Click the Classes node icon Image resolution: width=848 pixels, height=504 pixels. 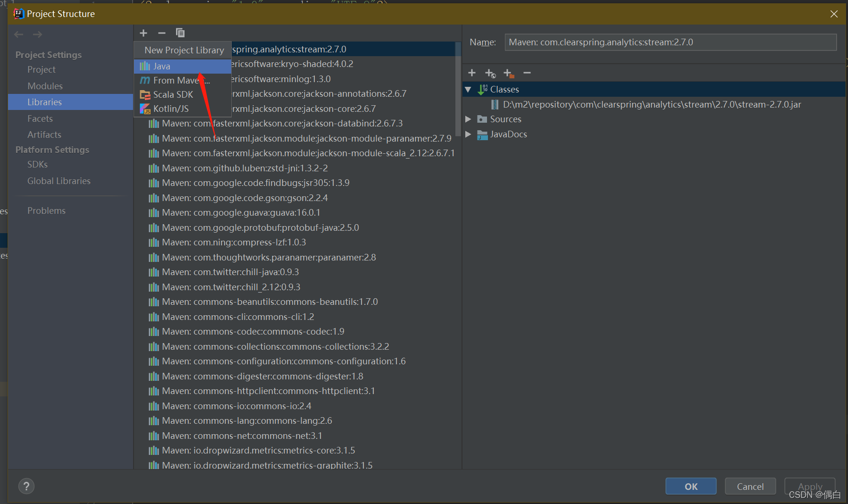tap(483, 89)
